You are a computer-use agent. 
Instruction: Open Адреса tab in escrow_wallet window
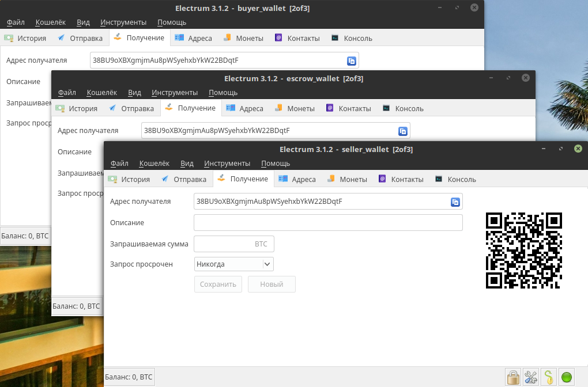coord(245,108)
